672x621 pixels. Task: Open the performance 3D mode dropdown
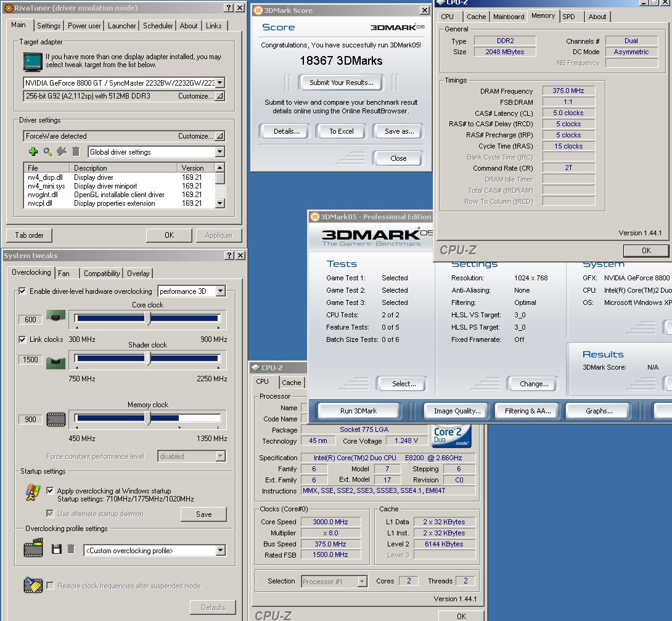click(x=220, y=291)
